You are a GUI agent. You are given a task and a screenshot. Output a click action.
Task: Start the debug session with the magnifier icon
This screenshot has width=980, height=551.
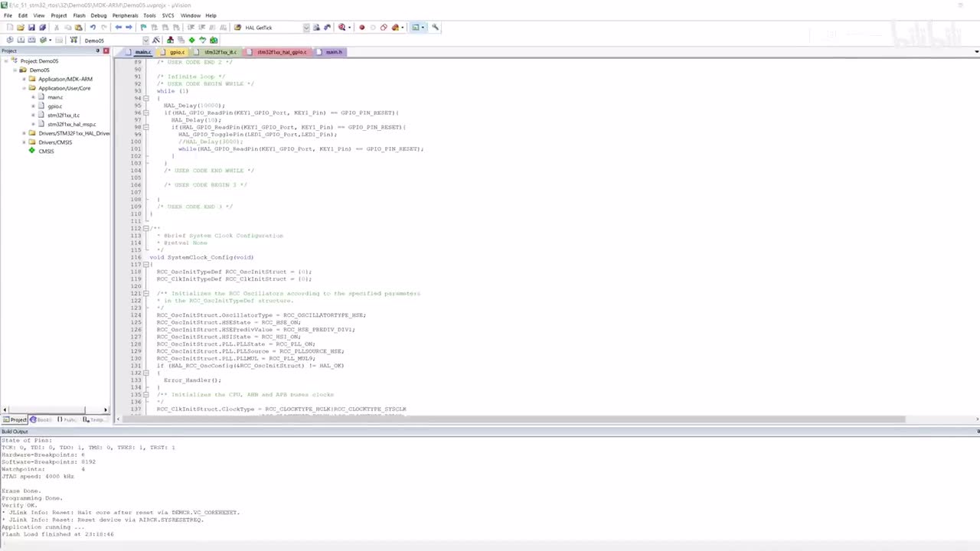pyautogui.click(x=341, y=28)
